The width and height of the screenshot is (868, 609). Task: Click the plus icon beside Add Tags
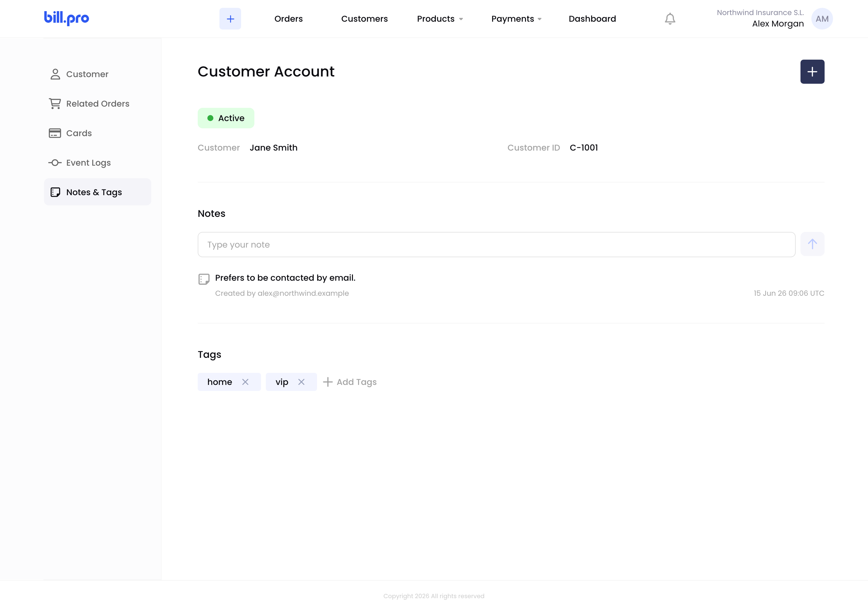tap(328, 382)
